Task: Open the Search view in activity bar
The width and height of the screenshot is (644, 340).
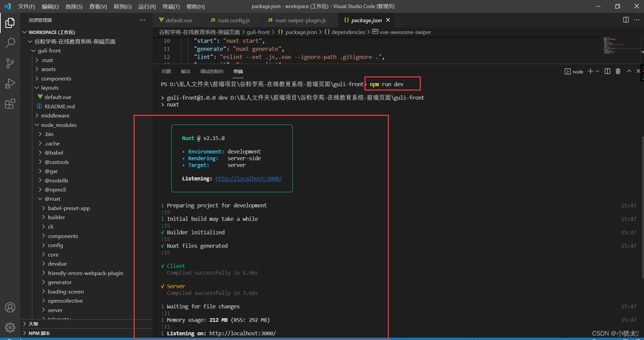Action: [x=10, y=43]
